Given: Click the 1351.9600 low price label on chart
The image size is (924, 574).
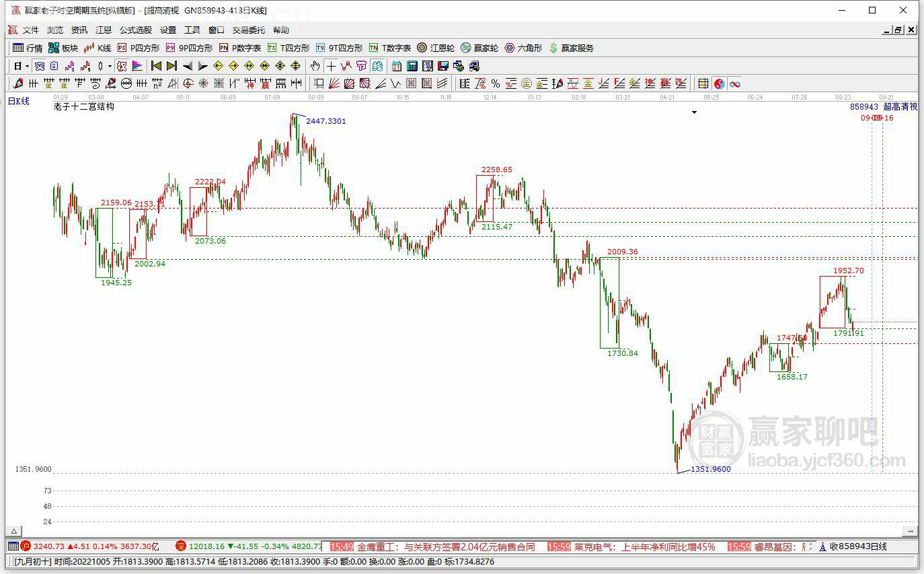Looking at the screenshot, I should 711,469.
